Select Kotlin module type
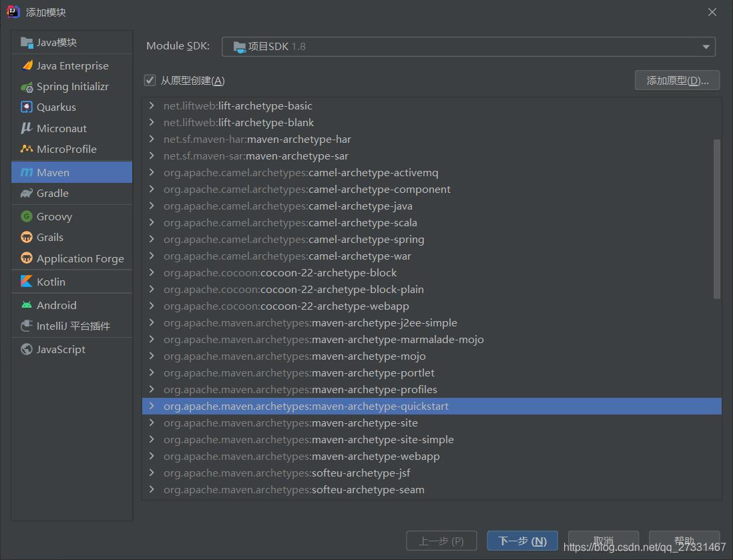The image size is (733, 560). point(72,282)
